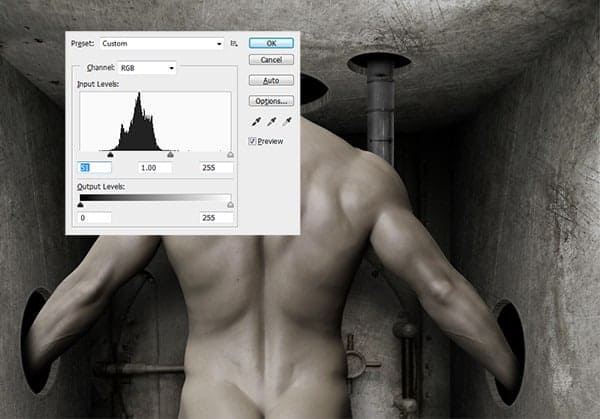Click the OK button in Levels dialog
600x419 pixels.
click(271, 43)
